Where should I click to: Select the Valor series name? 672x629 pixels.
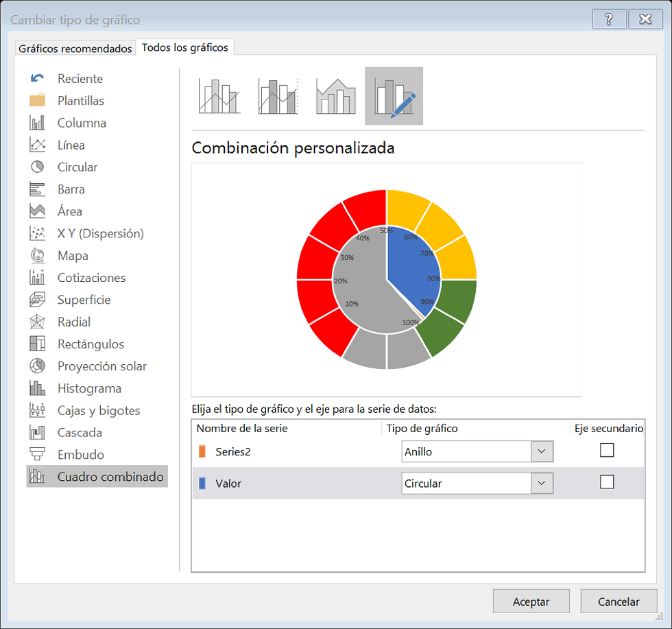tap(228, 483)
